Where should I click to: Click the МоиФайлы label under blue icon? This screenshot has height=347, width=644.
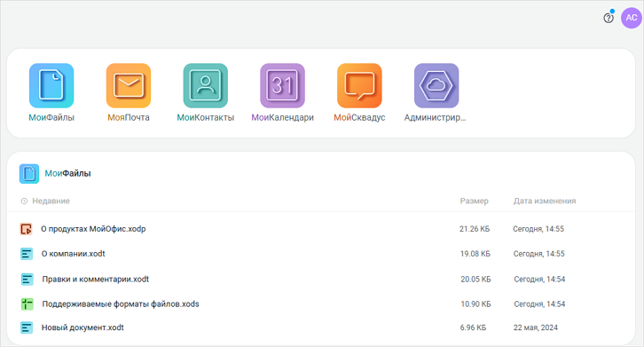point(51,117)
